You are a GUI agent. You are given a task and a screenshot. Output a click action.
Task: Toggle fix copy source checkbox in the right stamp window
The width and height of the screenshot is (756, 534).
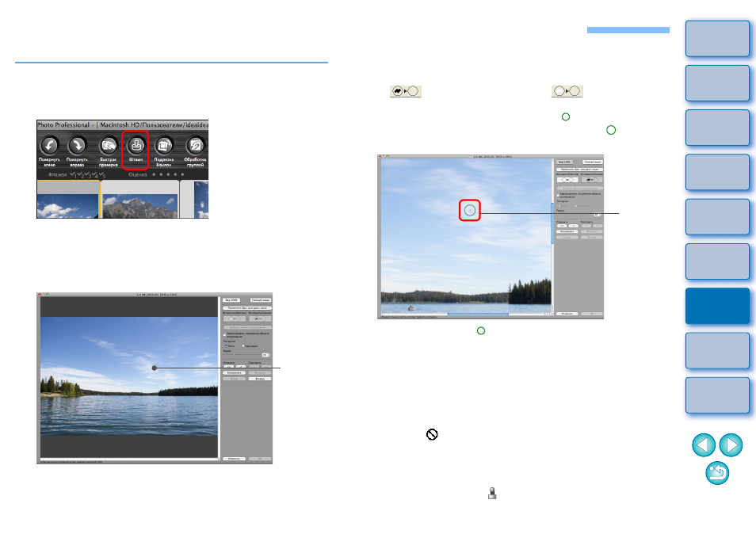point(559,195)
